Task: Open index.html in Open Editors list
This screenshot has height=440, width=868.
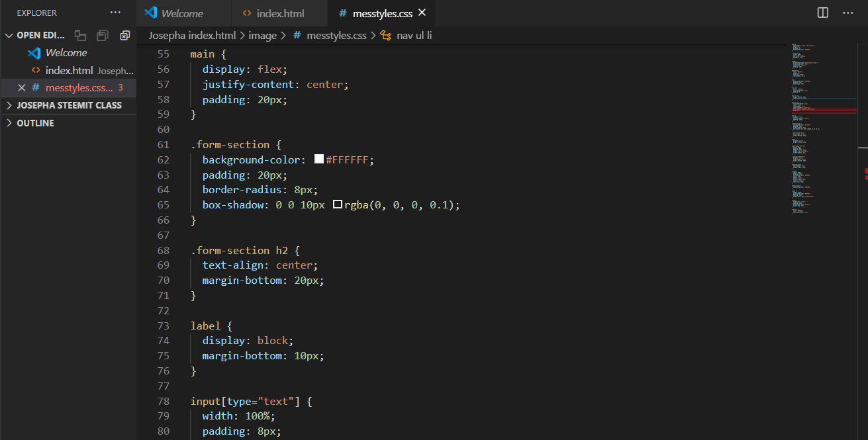Action: pyautogui.click(x=68, y=70)
